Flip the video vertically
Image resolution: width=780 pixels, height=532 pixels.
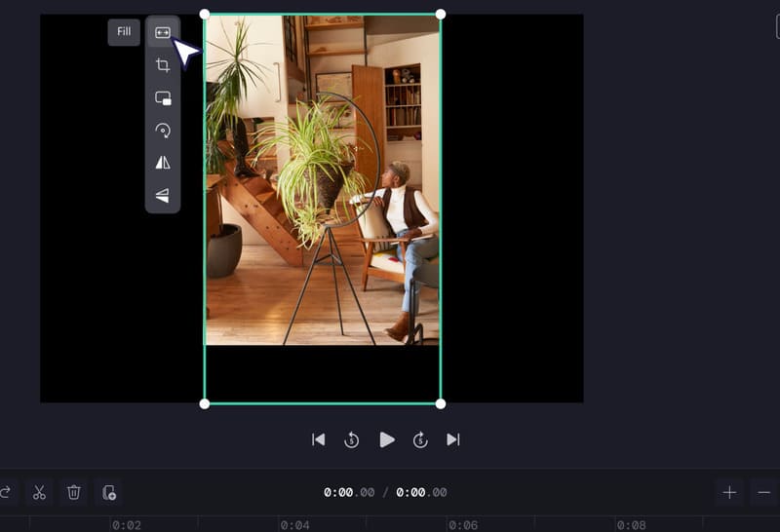pos(163,196)
